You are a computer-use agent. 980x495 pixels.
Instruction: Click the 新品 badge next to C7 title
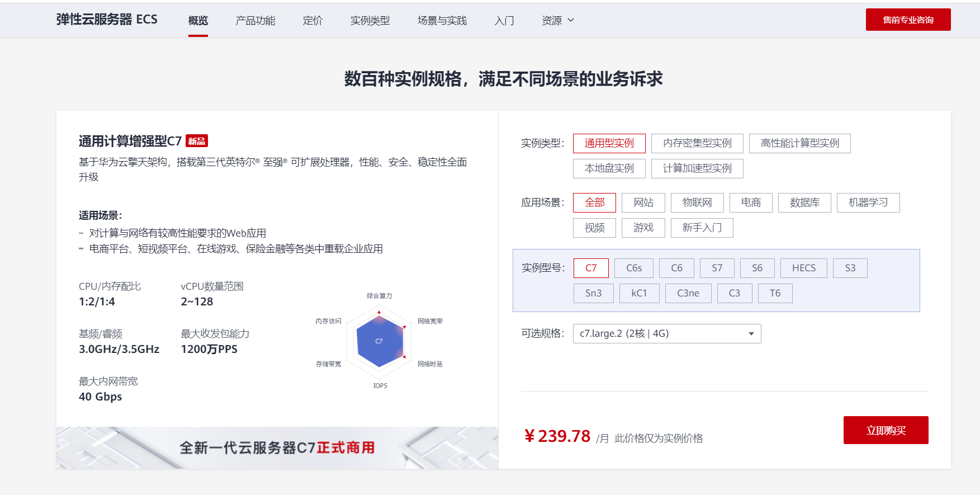[x=196, y=141]
